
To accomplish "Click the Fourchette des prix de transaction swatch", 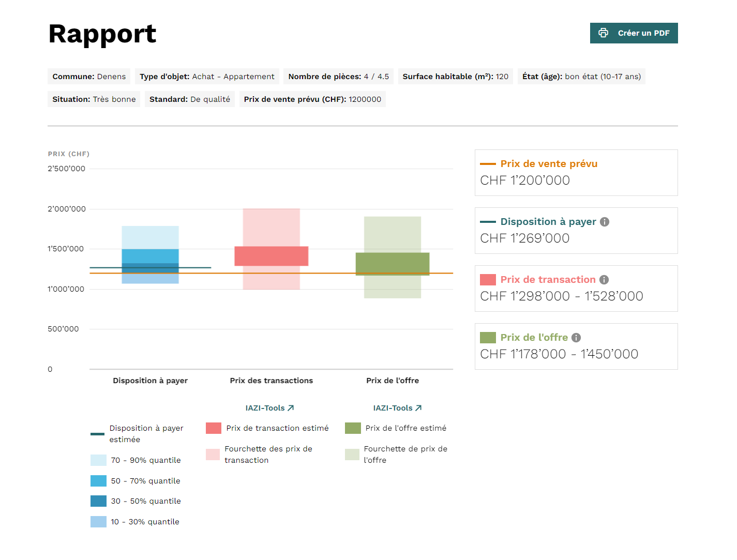I will point(213,455).
